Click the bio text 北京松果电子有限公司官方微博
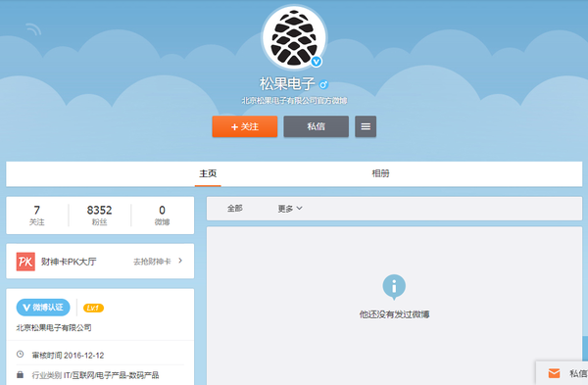Viewport: 588px width, 385px height. click(x=294, y=101)
